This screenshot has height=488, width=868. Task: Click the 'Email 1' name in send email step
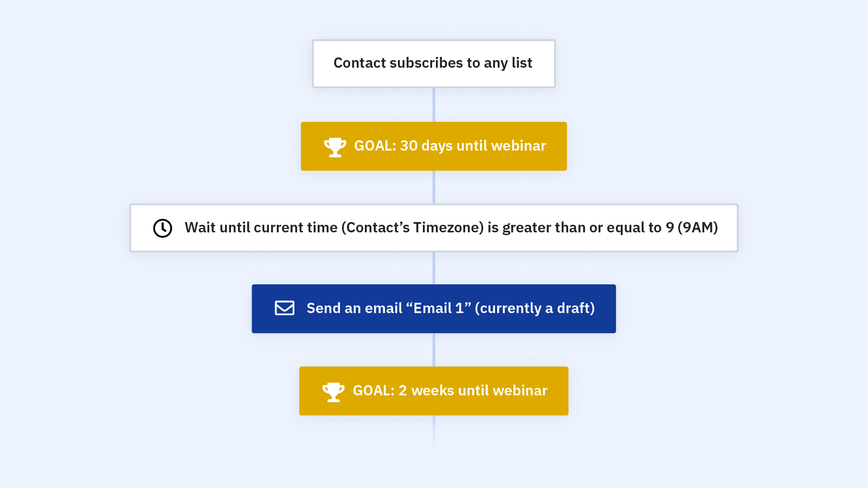point(439,308)
